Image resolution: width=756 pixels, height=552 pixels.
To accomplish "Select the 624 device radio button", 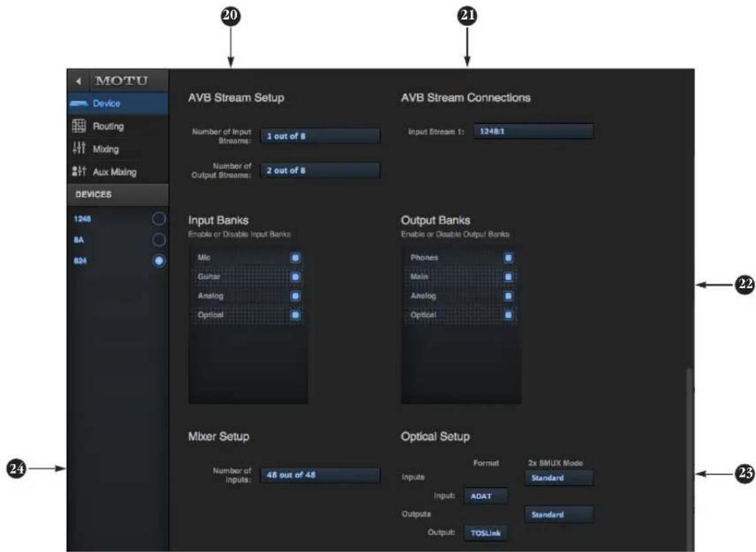I will (159, 261).
